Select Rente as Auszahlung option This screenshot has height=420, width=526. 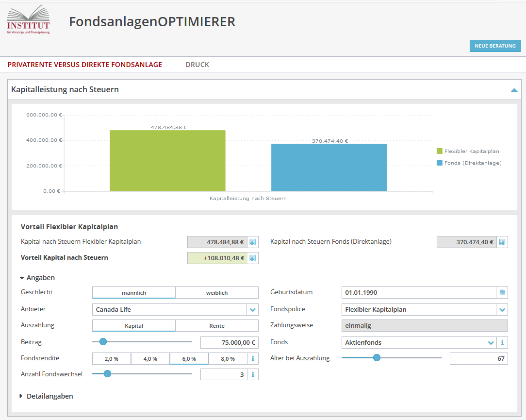click(x=216, y=325)
